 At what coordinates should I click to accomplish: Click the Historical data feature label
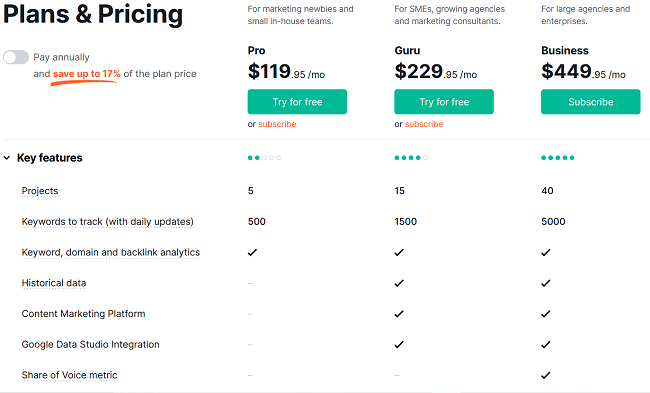(x=54, y=283)
